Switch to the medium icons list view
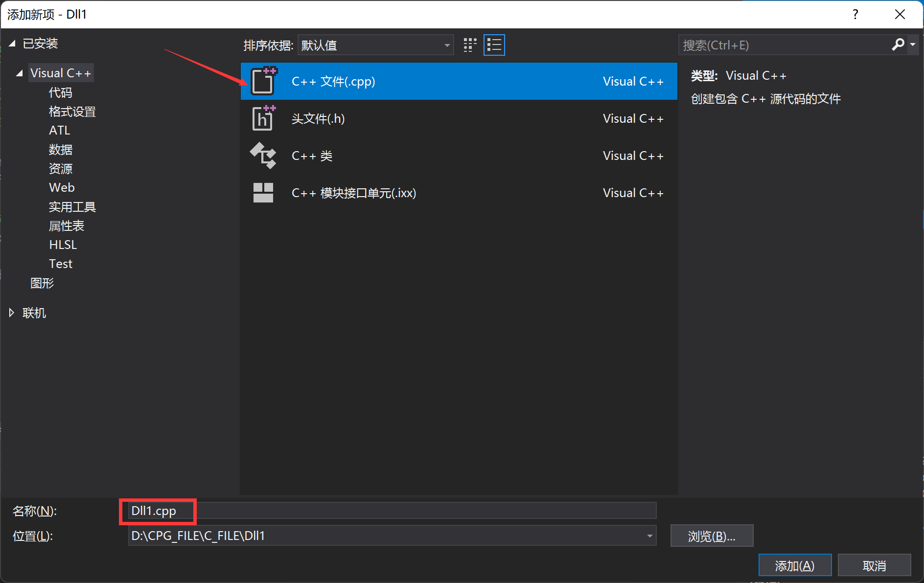 pyautogui.click(x=494, y=45)
